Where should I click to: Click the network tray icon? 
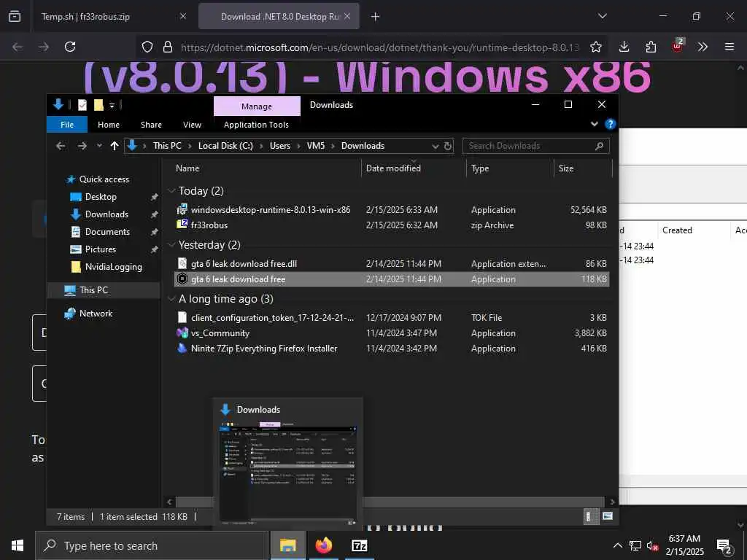[x=635, y=545]
